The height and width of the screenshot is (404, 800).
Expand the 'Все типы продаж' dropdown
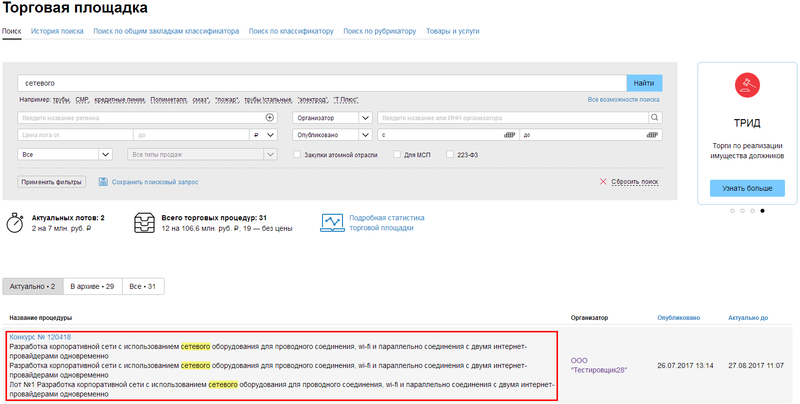point(269,154)
